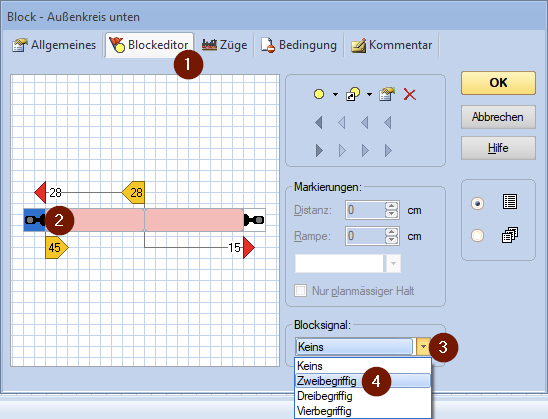Click the yellow circle add-marker icon

tap(319, 94)
